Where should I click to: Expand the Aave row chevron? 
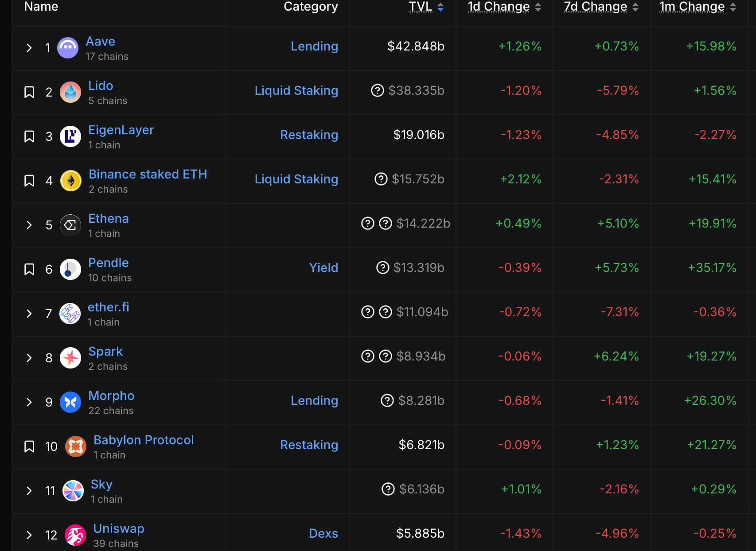(29, 48)
